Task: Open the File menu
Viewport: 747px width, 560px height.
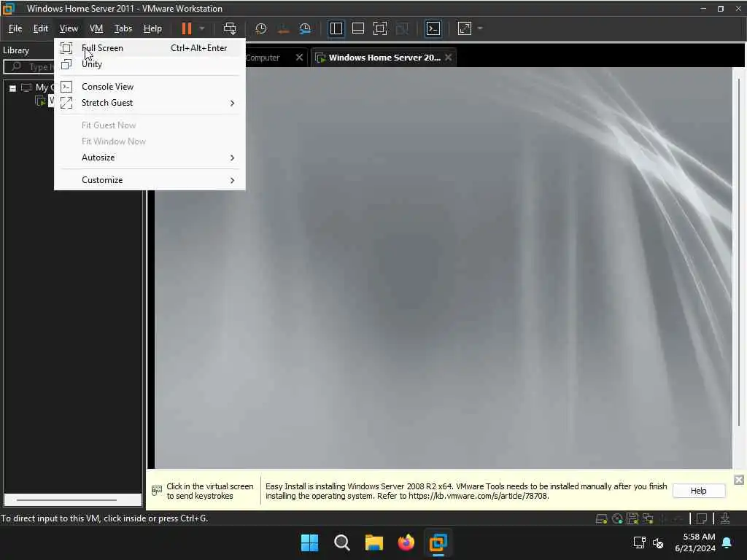Action: pyautogui.click(x=15, y=28)
